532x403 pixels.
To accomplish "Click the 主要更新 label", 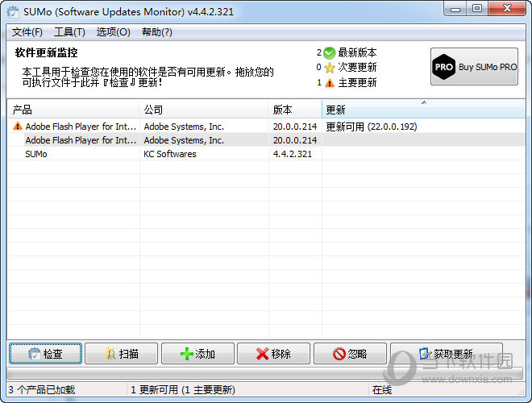I will [x=357, y=82].
